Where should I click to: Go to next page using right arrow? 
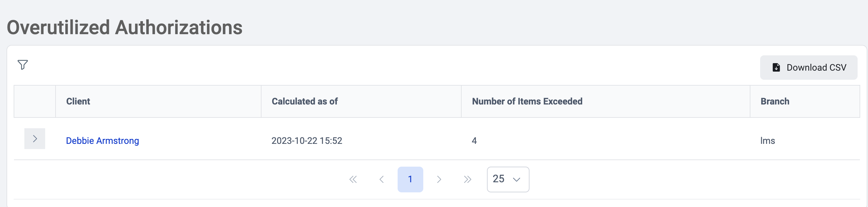(439, 179)
